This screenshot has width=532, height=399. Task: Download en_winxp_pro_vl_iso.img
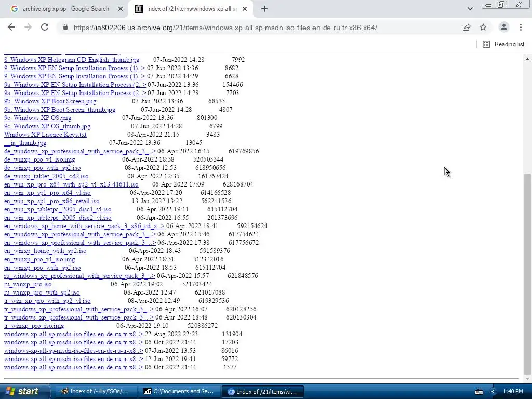(39, 259)
